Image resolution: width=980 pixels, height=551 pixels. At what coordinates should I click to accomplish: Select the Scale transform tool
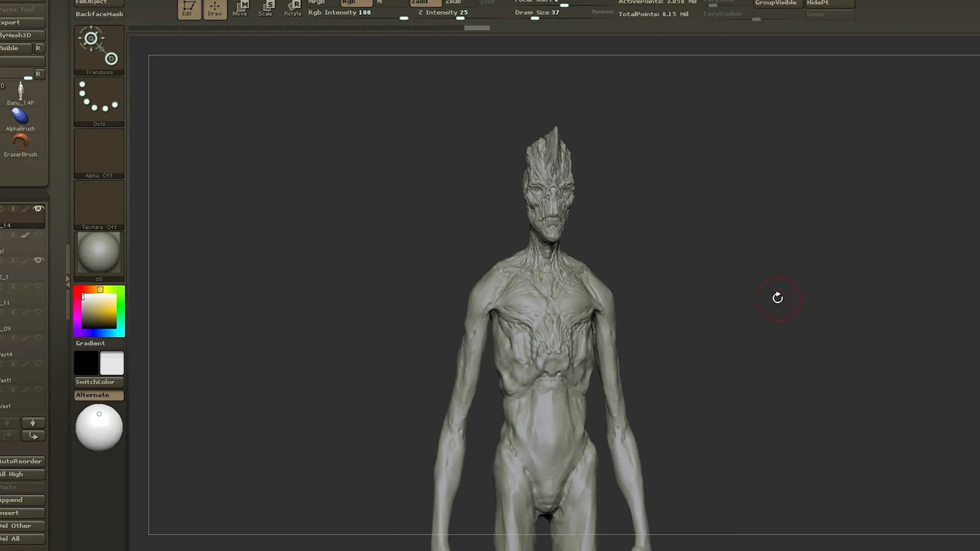(x=266, y=9)
